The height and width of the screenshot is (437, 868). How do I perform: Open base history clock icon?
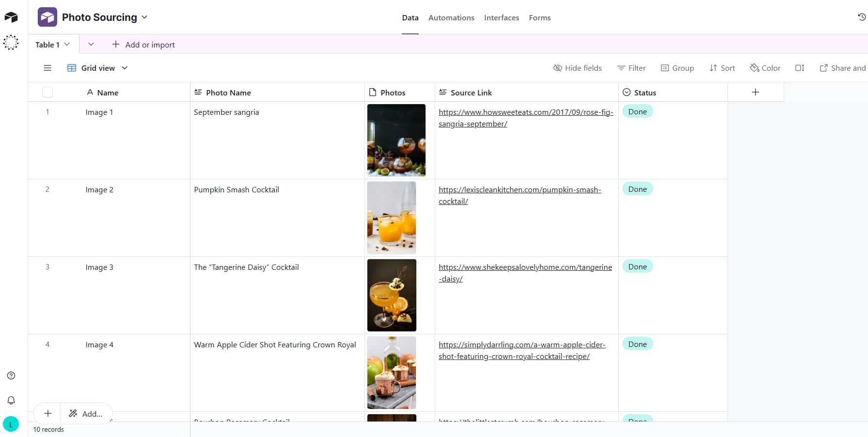coord(862,17)
